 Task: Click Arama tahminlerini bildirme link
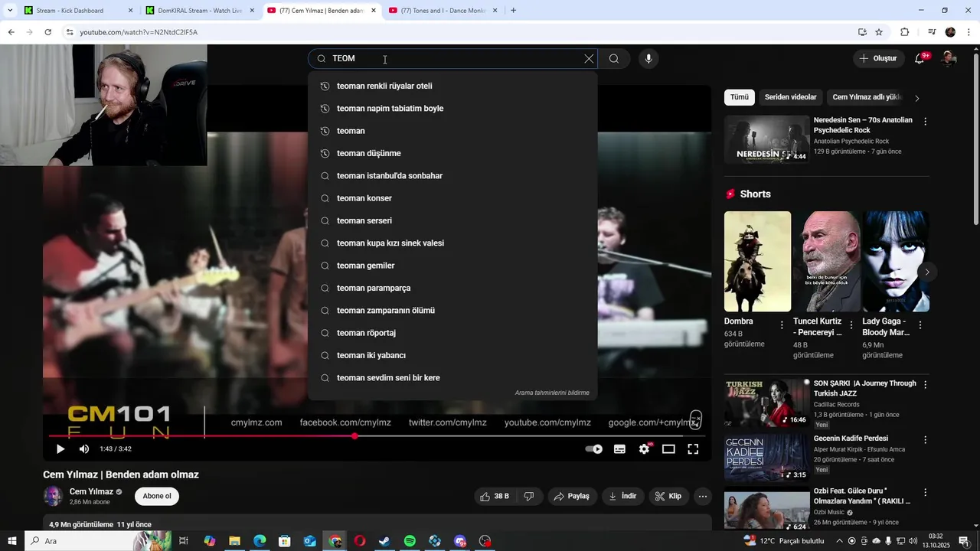coord(552,393)
